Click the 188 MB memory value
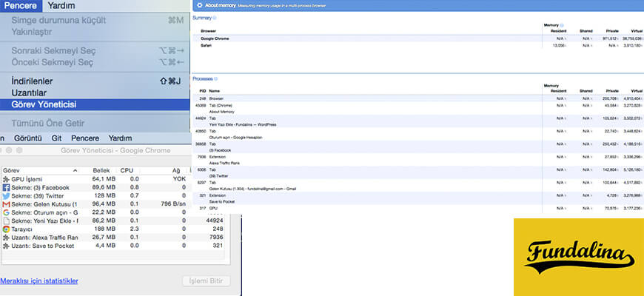The image size is (644, 296). coord(104,229)
